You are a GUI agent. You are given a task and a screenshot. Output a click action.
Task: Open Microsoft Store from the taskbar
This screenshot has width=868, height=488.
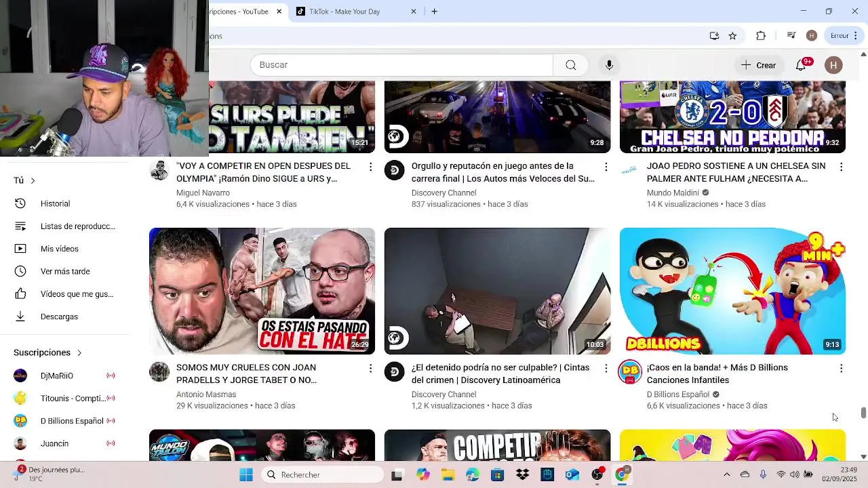[498, 475]
